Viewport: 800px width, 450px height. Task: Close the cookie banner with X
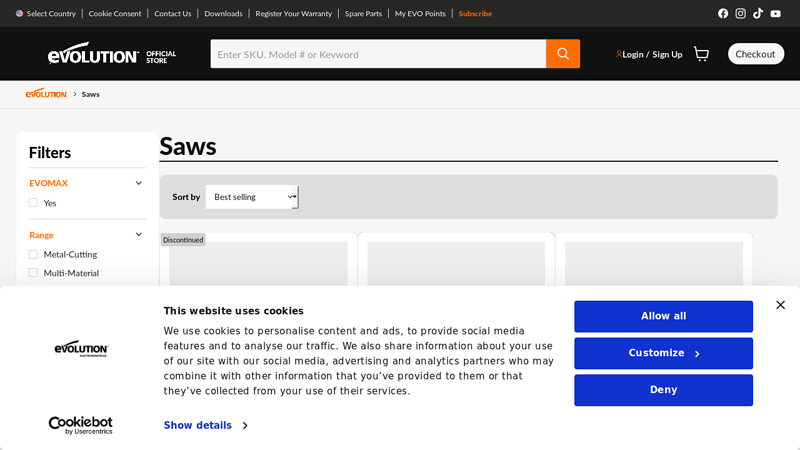coord(780,305)
